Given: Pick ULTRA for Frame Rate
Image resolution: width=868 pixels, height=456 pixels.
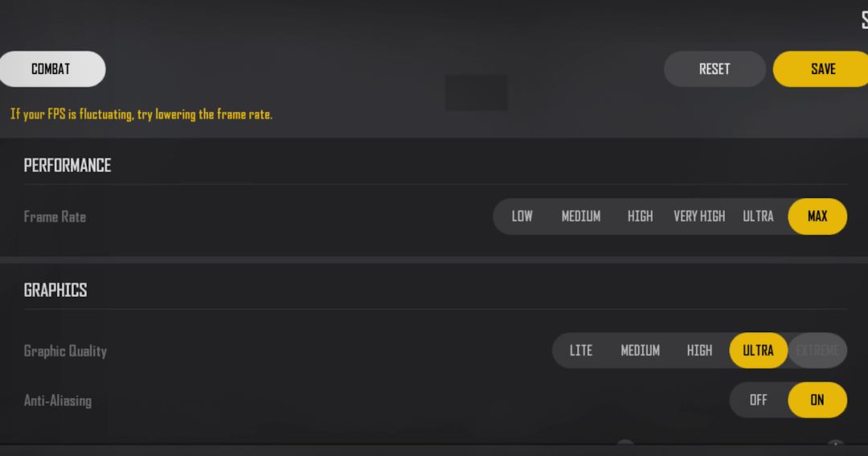Looking at the screenshot, I should (x=758, y=216).
